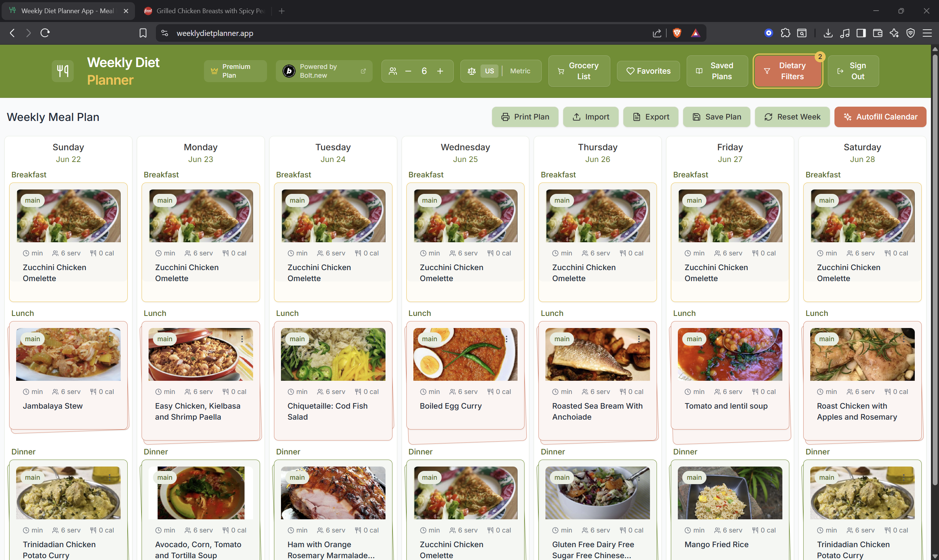Open Dietary Filters panel
Screen dimensions: 939x560
pos(788,71)
